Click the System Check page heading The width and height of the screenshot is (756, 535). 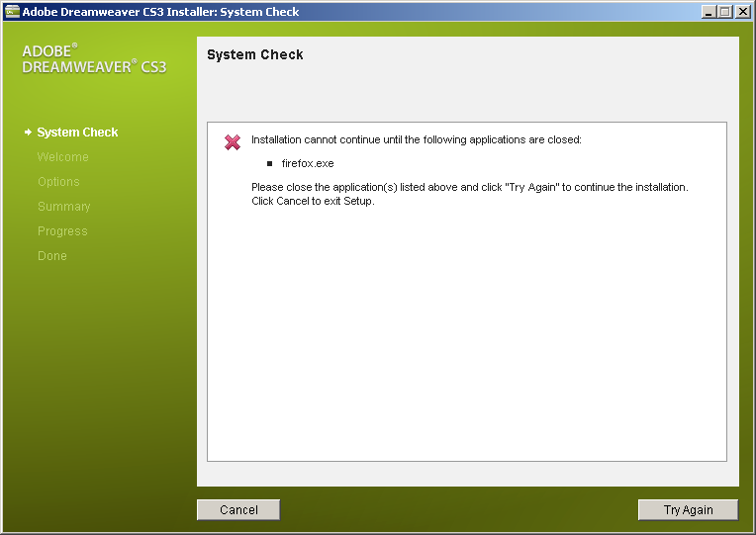click(255, 55)
